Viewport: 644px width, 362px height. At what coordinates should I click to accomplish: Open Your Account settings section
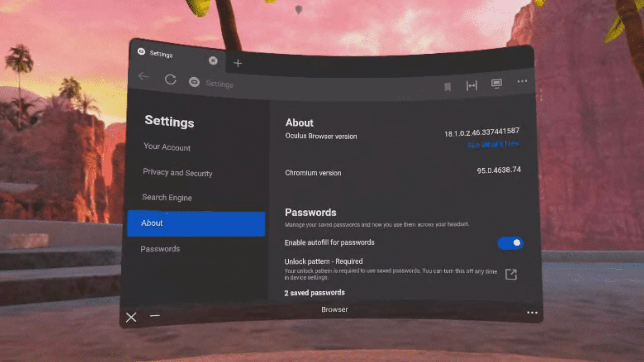tap(167, 147)
